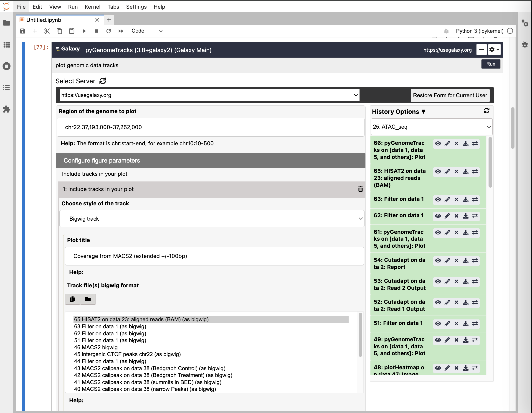Choose multiple datasets copy icon
532x413 pixels.
click(73, 299)
